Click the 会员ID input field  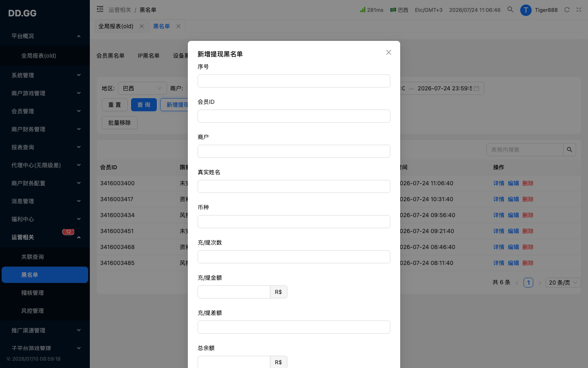[294, 116]
